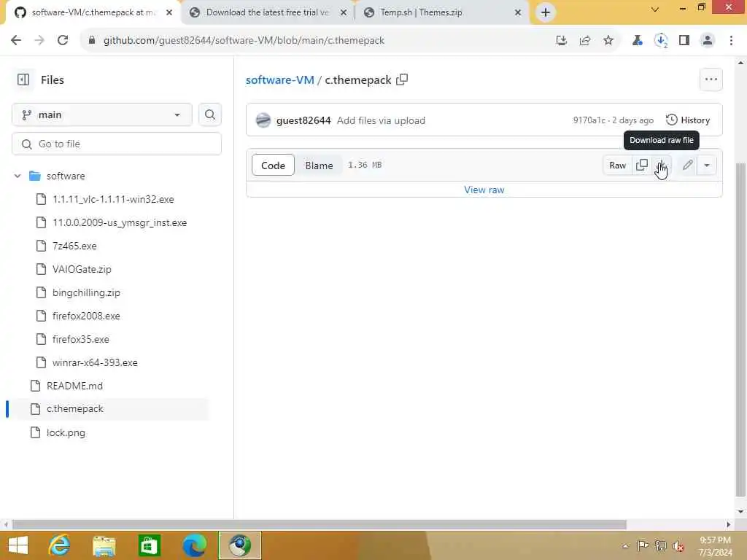Focus the Go to file field
The width and height of the screenshot is (747, 560).
117,144
